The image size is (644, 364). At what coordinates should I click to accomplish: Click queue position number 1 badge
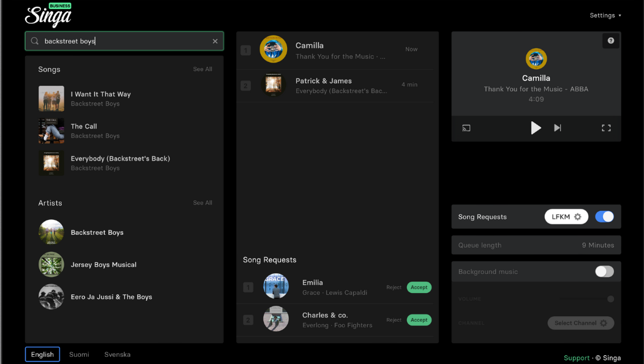coord(245,51)
